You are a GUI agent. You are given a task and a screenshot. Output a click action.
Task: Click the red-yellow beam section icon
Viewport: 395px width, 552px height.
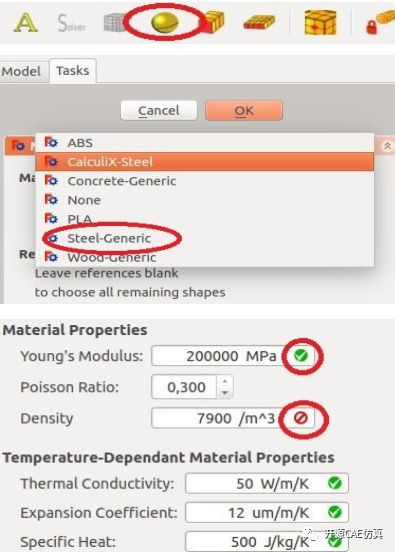[259, 22]
